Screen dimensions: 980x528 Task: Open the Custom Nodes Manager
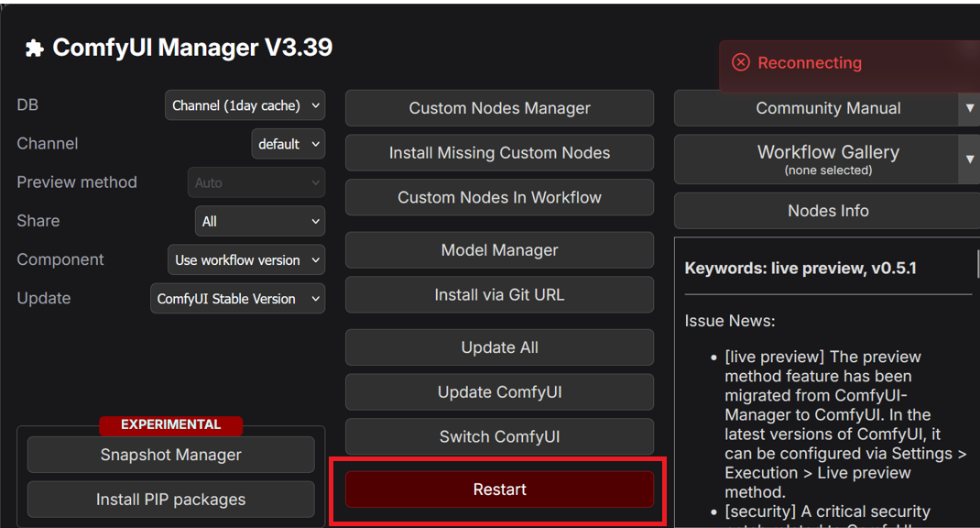[x=499, y=108]
